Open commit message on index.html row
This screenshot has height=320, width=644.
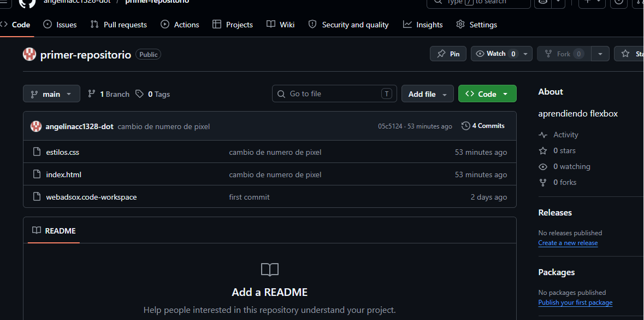point(275,175)
